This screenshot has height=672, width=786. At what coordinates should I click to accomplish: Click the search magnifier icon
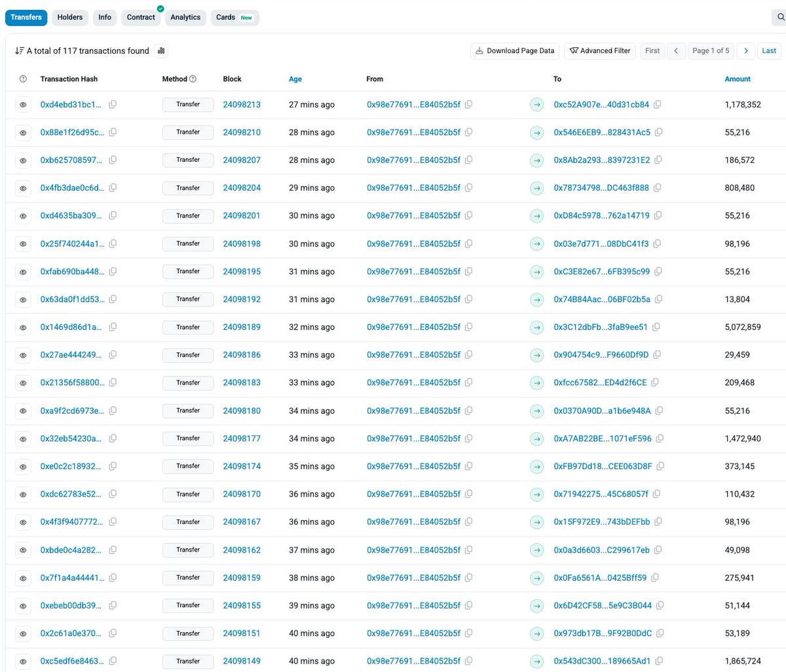tap(780, 18)
